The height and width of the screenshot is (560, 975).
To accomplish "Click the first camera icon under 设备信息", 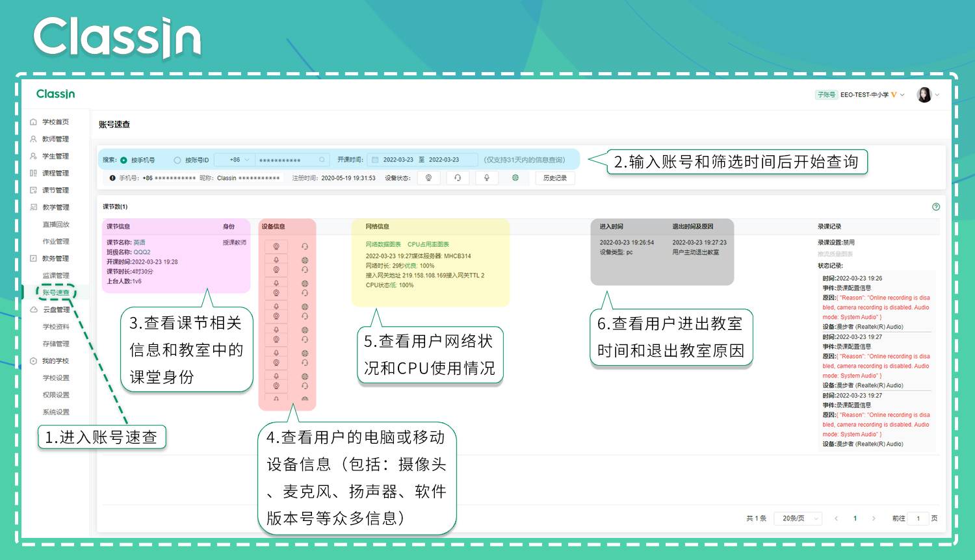I will click(x=276, y=247).
